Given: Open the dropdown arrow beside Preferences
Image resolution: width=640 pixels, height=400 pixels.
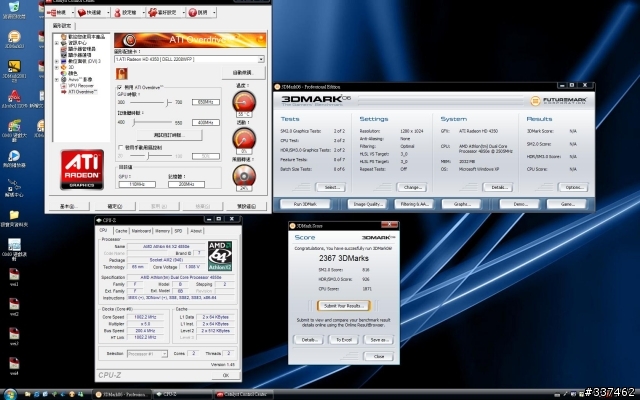Looking at the screenshot, I should pyautogui.click(x=183, y=13).
